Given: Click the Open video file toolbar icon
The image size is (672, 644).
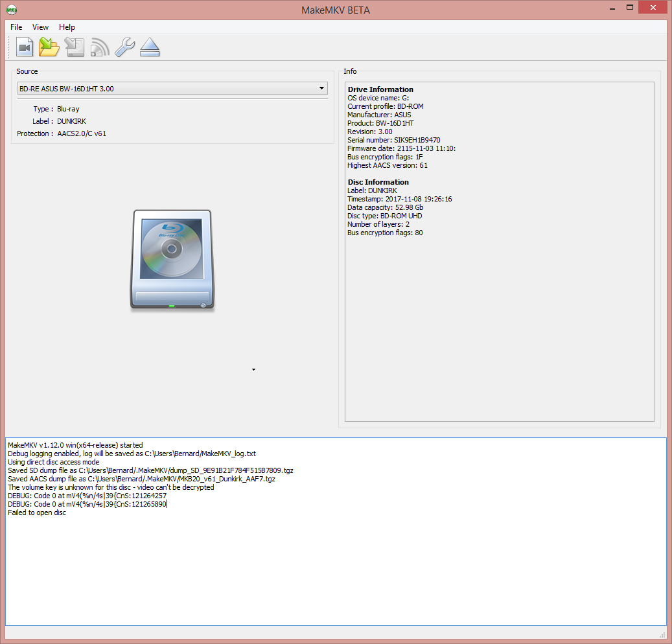Looking at the screenshot, I should click(25, 47).
